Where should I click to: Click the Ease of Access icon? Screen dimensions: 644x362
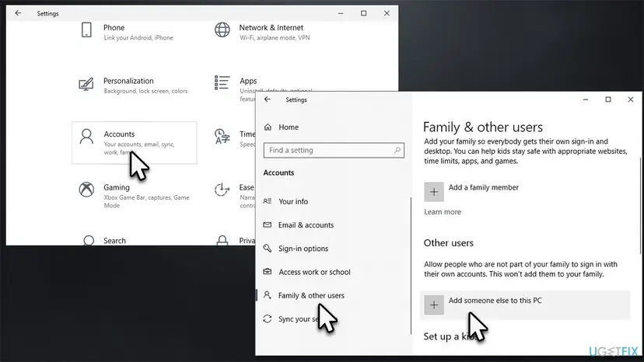coord(222,190)
